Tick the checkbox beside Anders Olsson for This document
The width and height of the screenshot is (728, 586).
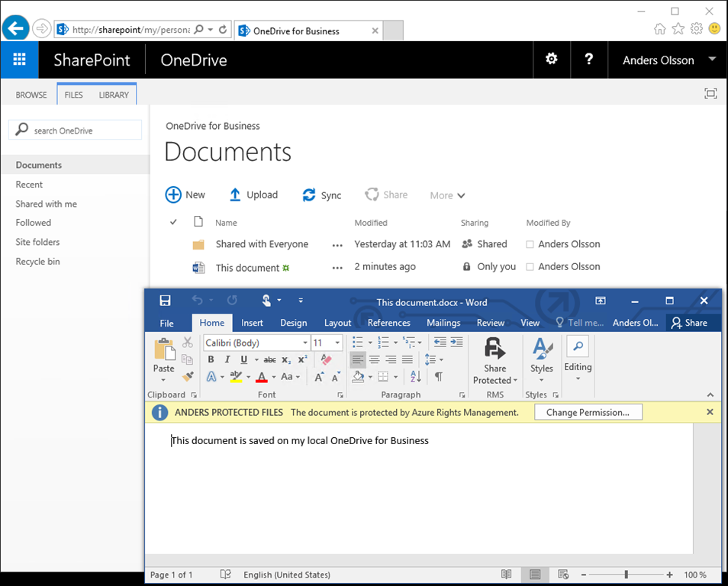[x=530, y=267]
